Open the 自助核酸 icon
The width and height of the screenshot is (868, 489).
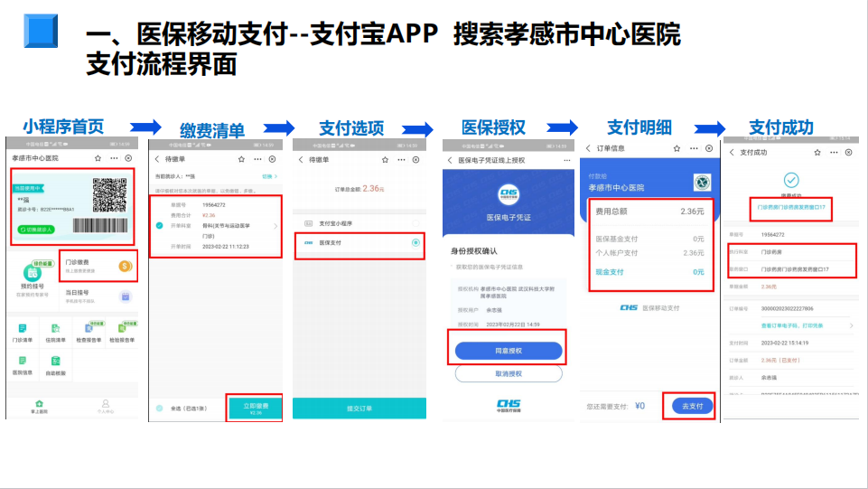[x=55, y=361]
